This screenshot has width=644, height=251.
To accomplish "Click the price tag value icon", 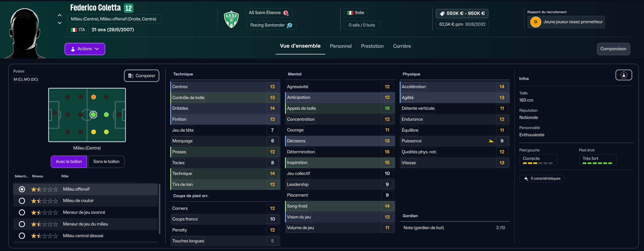I will pyautogui.click(x=442, y=13).
